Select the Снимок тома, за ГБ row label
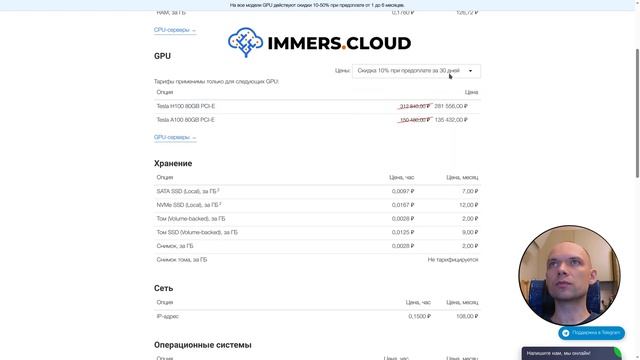The height and width of the screenshot is (360, 640). tap(182, 260)
